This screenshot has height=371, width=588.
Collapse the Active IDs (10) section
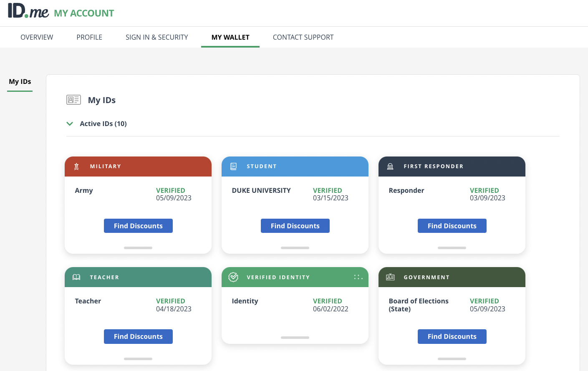click(70, 124)
